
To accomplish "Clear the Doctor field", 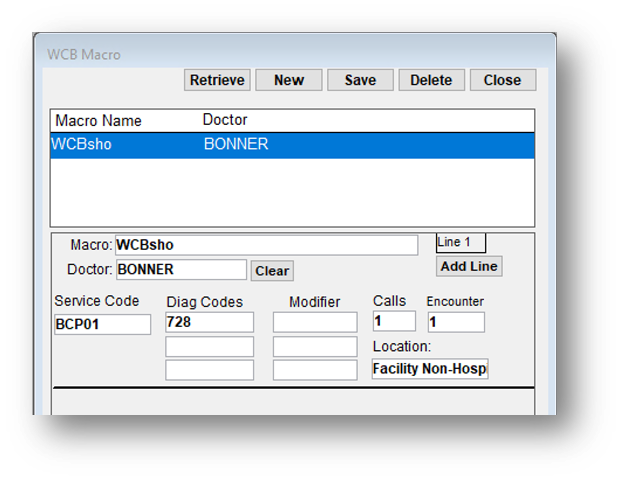I will 272,271.
